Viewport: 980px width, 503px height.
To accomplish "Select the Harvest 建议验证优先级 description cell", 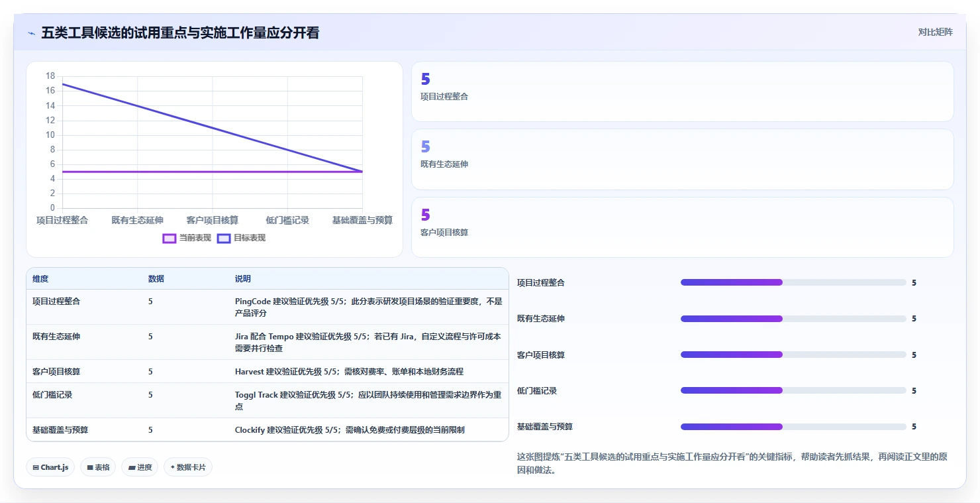I will tap(369, 372).
